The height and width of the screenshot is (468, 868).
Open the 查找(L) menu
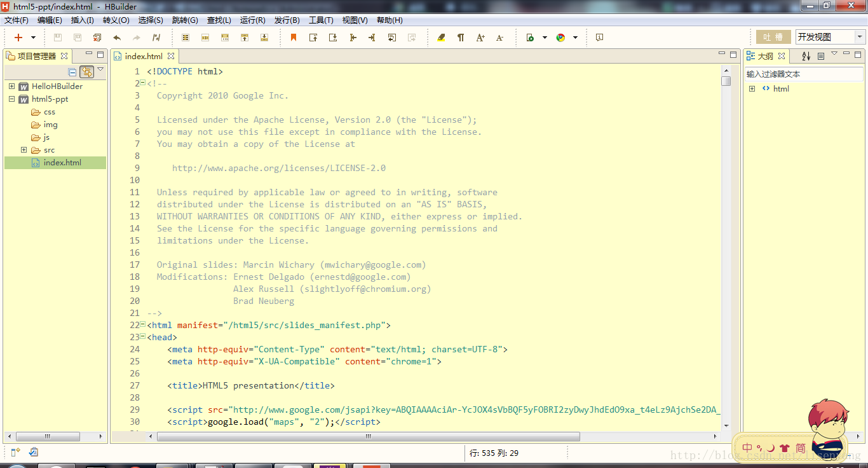coord(219,20)
